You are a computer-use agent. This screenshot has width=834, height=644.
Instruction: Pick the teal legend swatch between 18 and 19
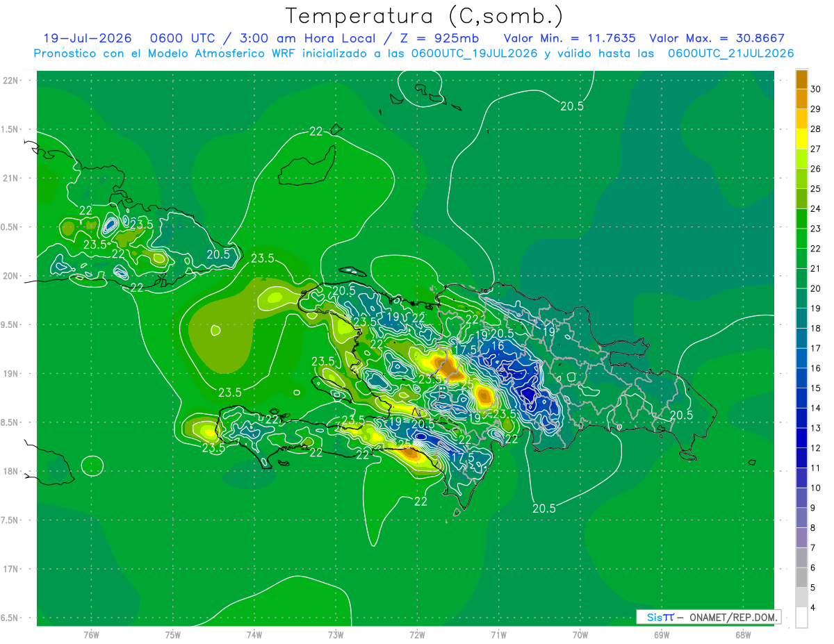click(801, 319)
